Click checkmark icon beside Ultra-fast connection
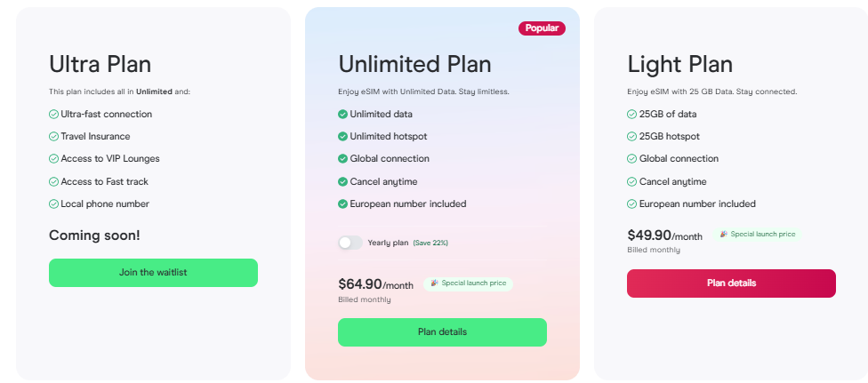The height and width of the screenshot is (383, 868). coord(53,114)
